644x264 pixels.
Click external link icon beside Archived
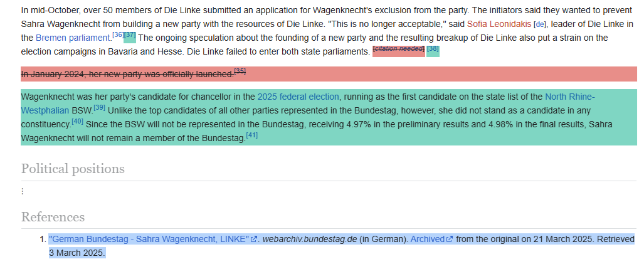tap(450, 239)
